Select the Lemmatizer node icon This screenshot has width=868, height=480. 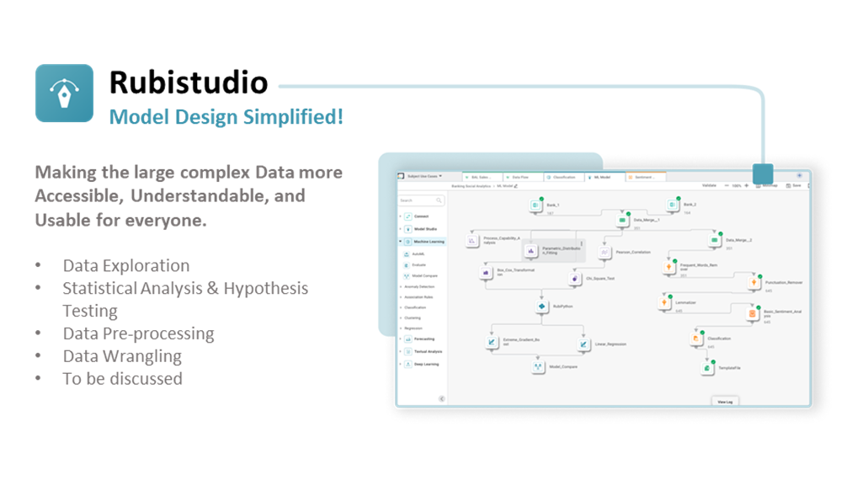coord(664,302)
